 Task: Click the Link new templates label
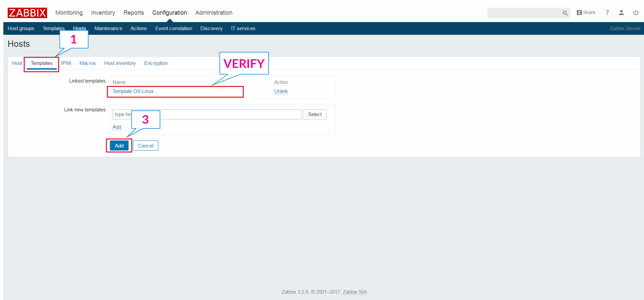(x=85, y=110)
